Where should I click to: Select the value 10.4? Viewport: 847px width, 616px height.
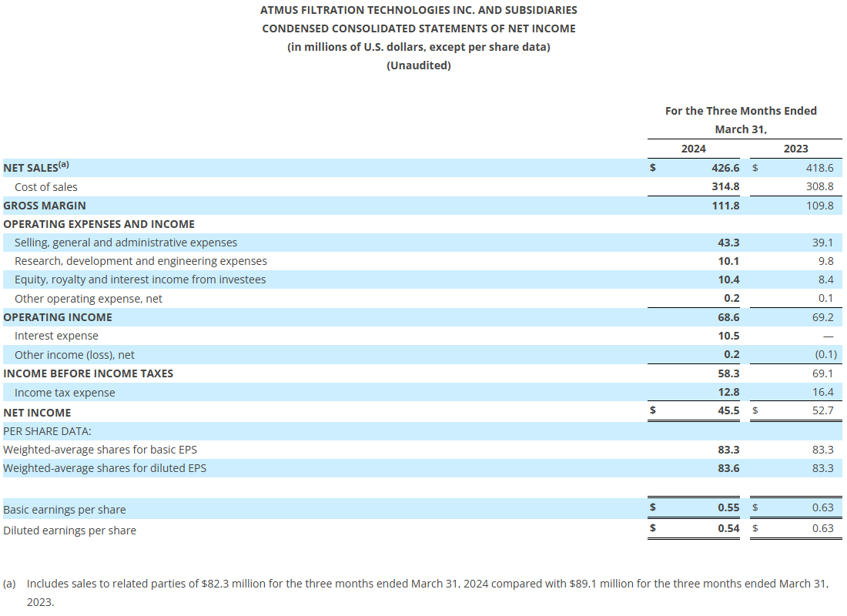click(x=728, y=280)
